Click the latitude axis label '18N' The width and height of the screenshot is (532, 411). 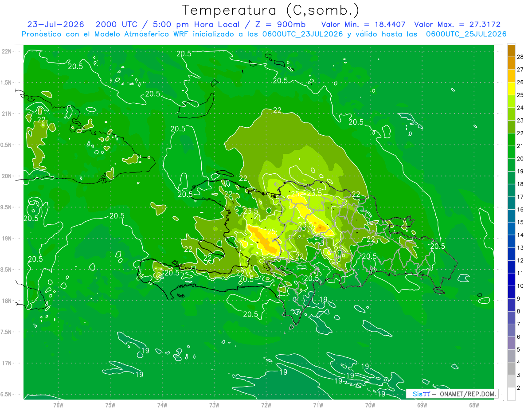(x=8, y=301)
